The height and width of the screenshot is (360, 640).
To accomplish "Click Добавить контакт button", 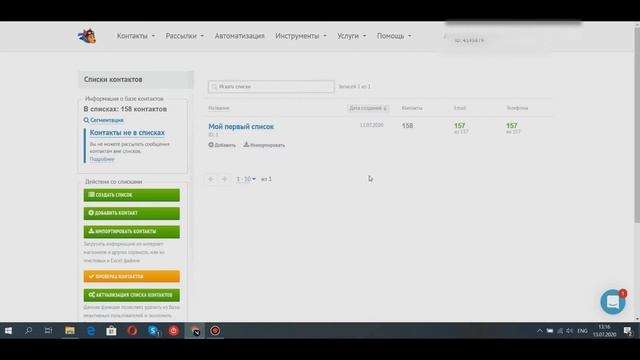I will coord(131,213).
